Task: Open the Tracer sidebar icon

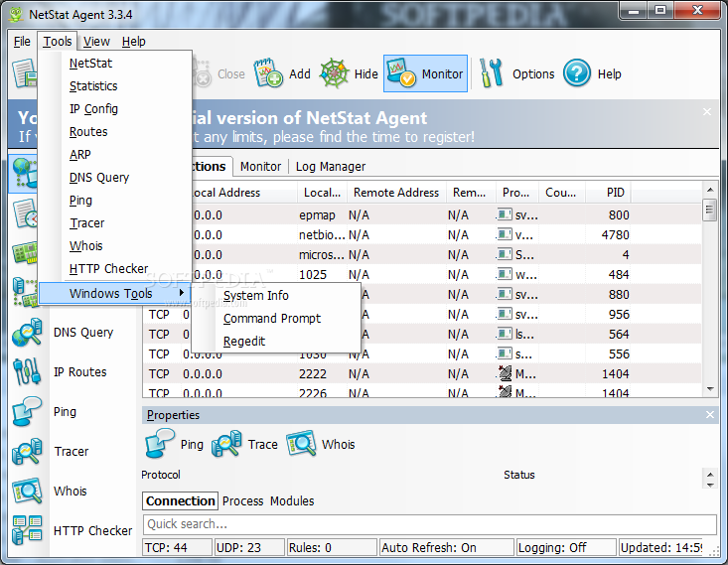Action: pyautogui.click(x=27, y=452)
